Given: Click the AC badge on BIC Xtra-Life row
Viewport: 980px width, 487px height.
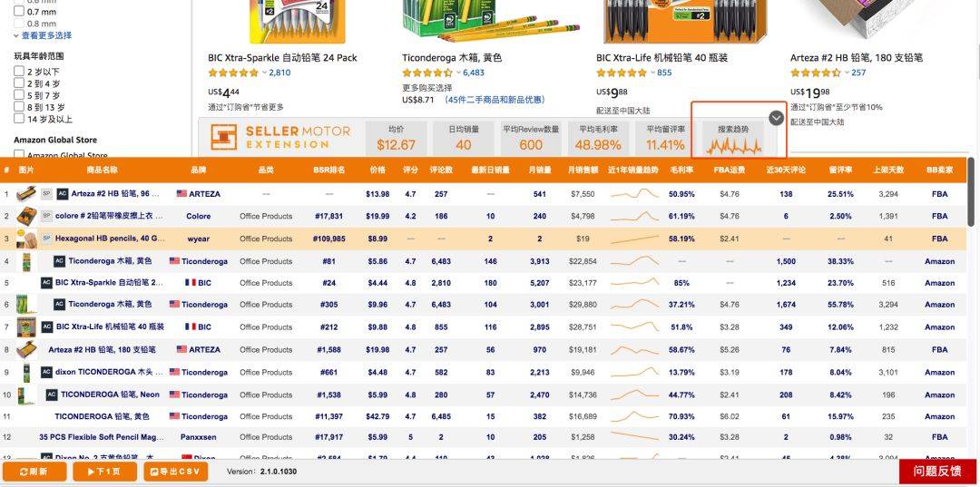Looking at the screenshot, I should coord(47,326).
